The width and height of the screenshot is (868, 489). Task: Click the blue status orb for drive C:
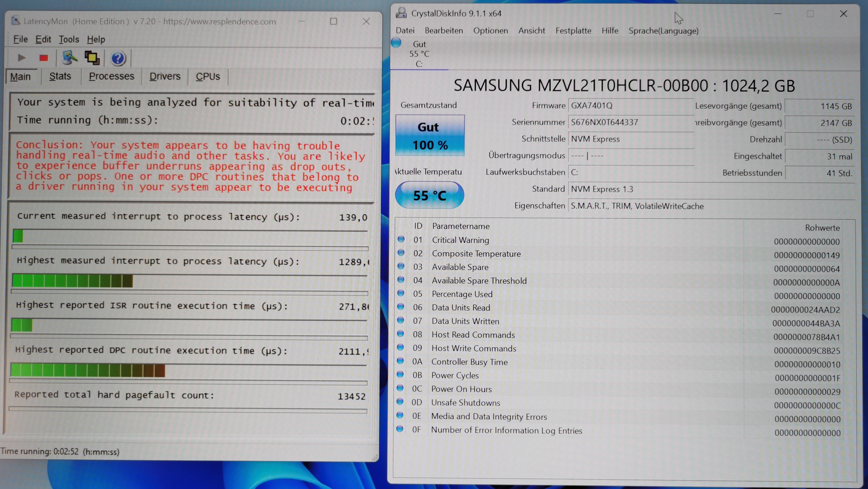coord(397,43)
